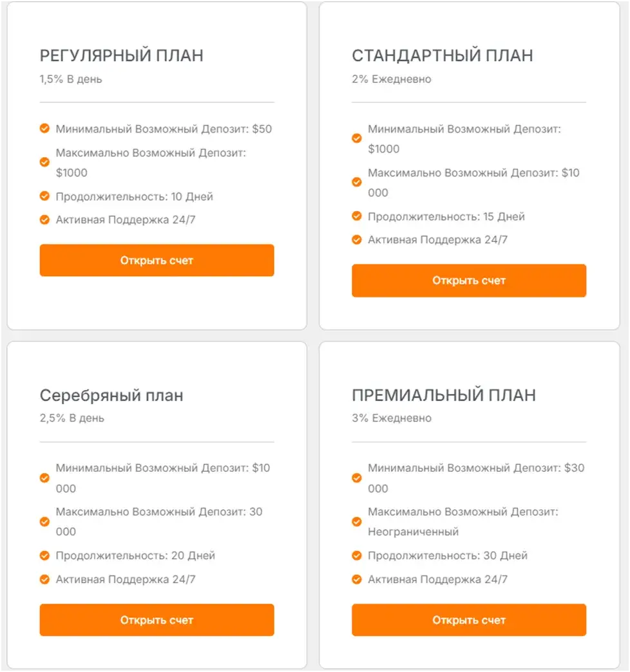Open account under the Premium plan
Screen dimensions: 630x672
coord(469,620)
